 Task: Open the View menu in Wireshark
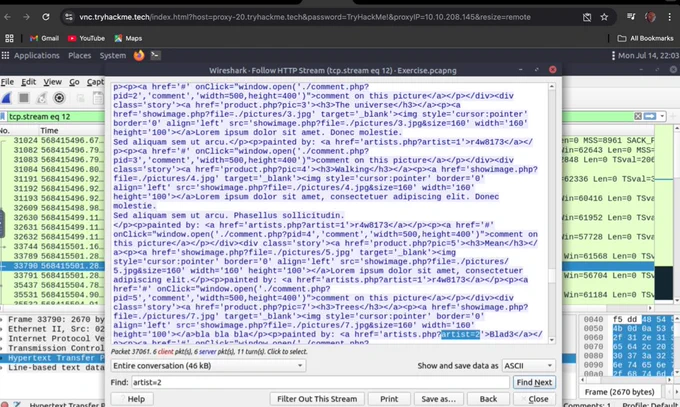[52, 82]
